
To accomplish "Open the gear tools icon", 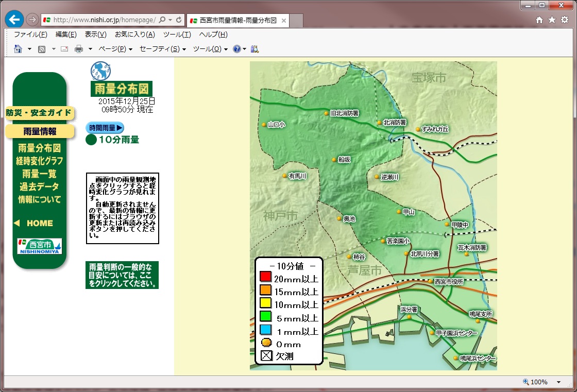I will pyautogui.click(x=565, y=20).
